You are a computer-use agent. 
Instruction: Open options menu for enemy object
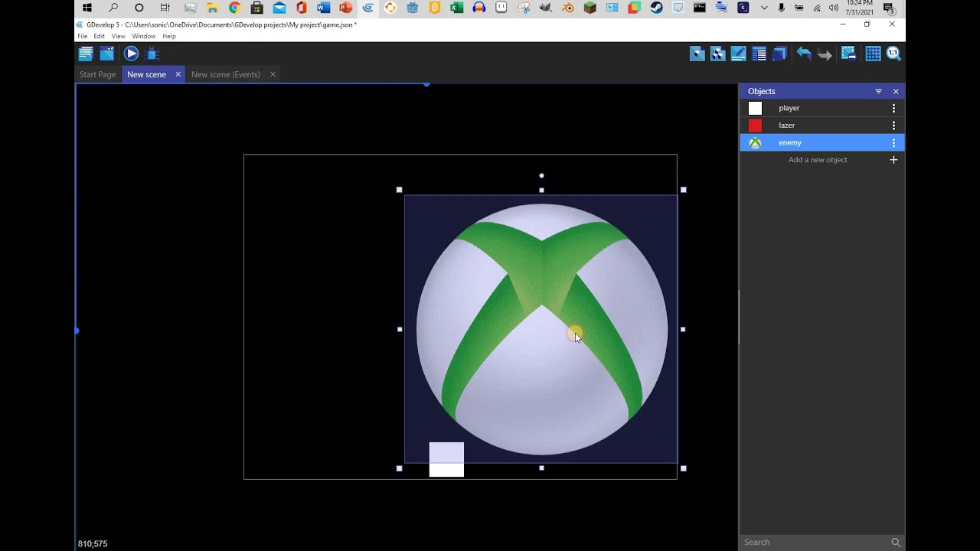coord(893,143)
